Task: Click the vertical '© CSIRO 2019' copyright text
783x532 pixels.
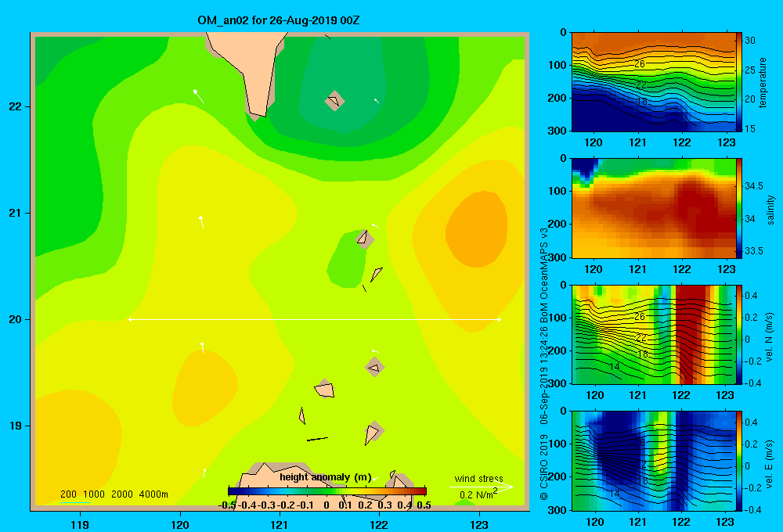Action: [544, 467]
